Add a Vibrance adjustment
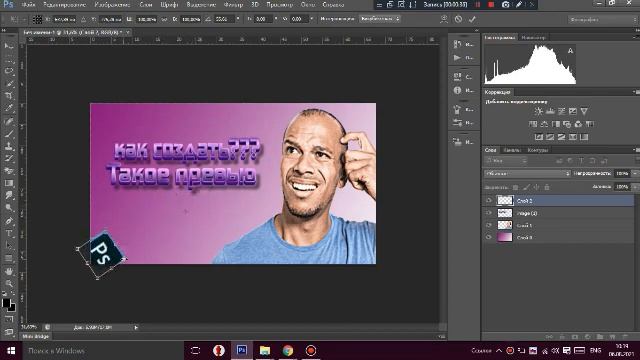 [584, 111]
